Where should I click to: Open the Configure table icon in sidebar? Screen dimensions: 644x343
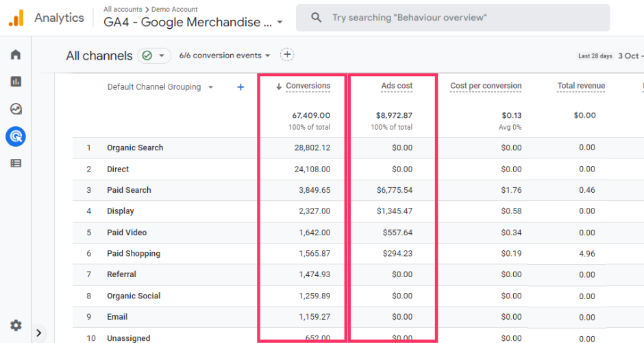click(x=16, y=163)
